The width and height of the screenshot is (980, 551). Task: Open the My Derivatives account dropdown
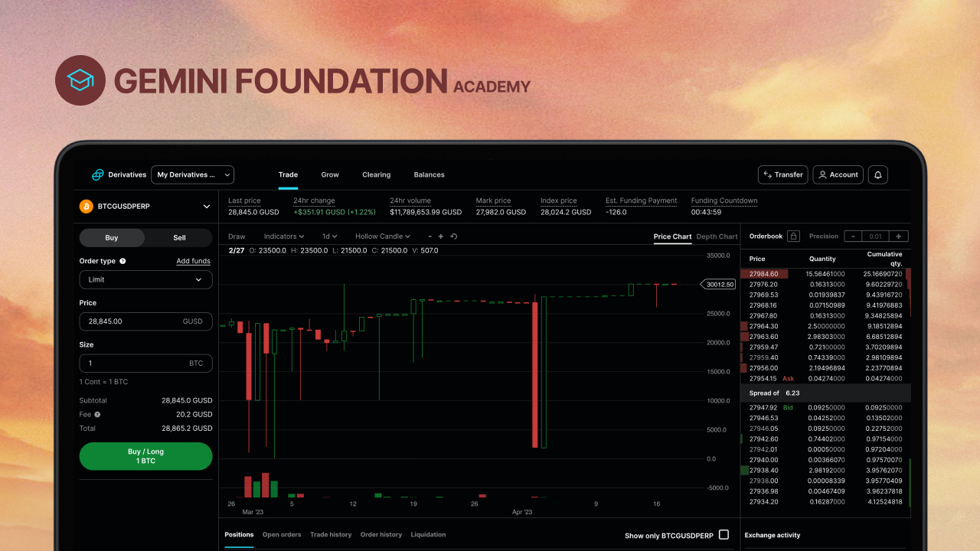[192, 174]
